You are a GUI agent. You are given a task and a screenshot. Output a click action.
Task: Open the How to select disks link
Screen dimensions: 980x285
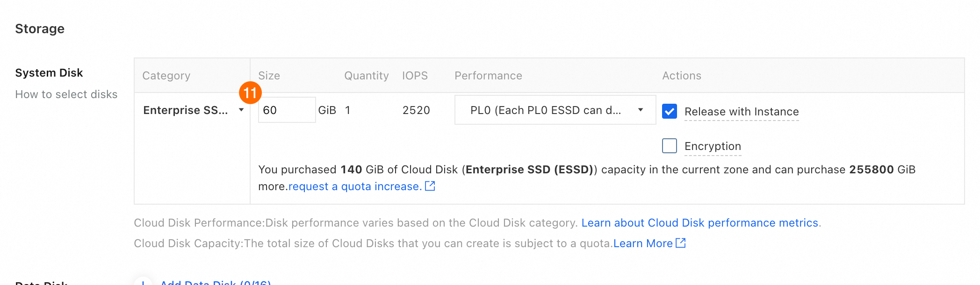[66, 94]
